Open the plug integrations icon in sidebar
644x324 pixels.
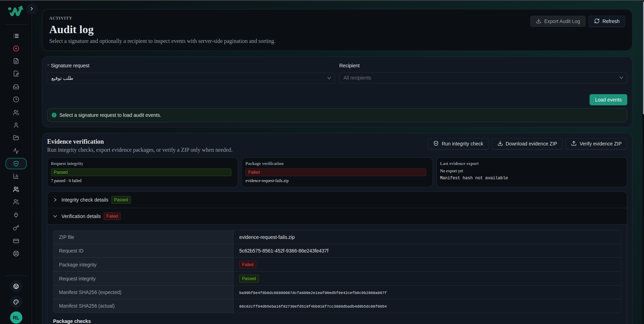point(16,215)
